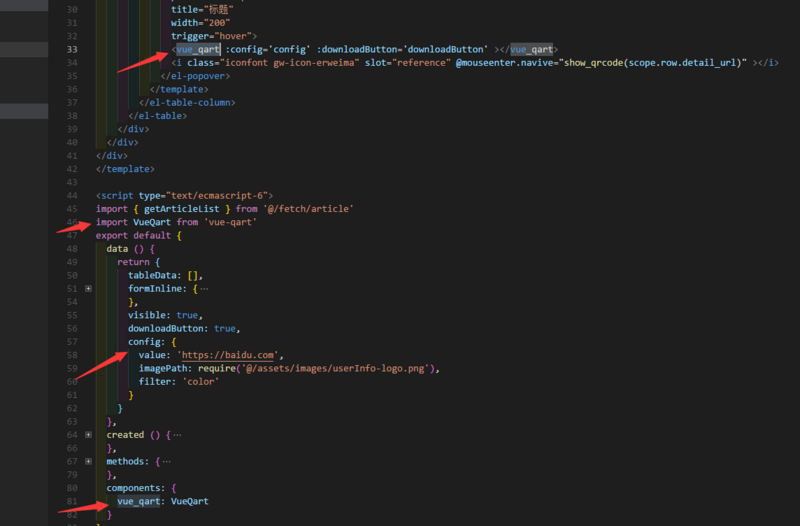Click line number 57 in the gutter

coord(72,342)
